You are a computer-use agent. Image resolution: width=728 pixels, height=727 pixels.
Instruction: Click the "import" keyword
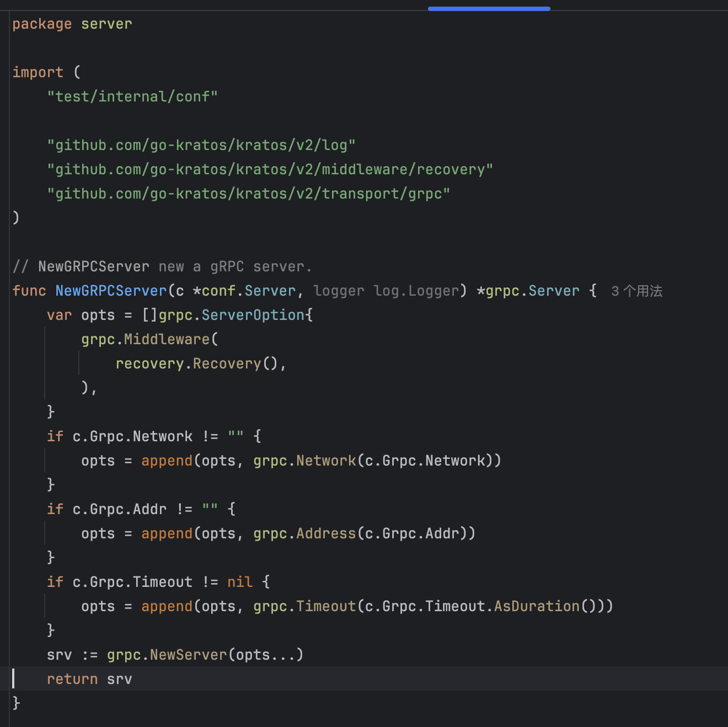tap(38, 72)
